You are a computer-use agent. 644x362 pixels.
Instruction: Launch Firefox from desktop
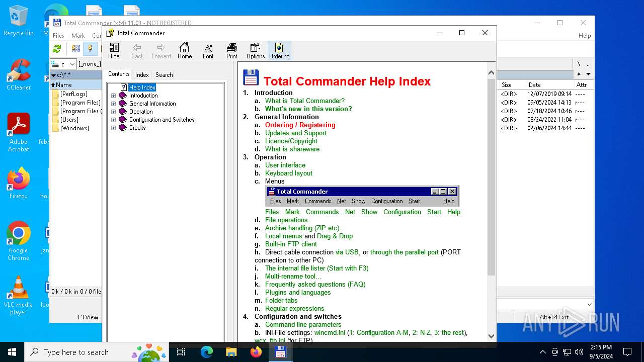click(19, 183)
